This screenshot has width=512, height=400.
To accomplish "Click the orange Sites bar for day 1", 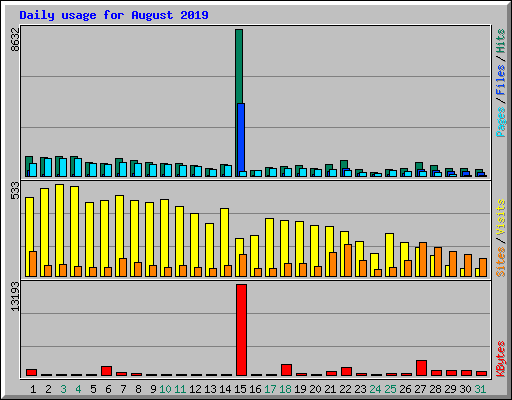I will tap(33, 264).
